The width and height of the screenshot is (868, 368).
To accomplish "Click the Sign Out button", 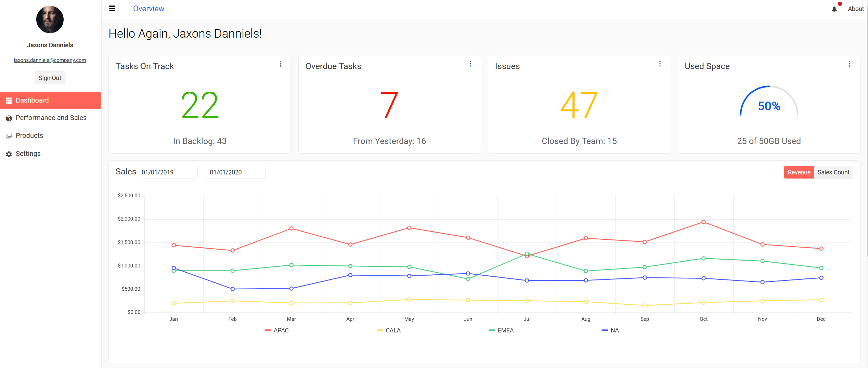I will (x=50, y=78).
